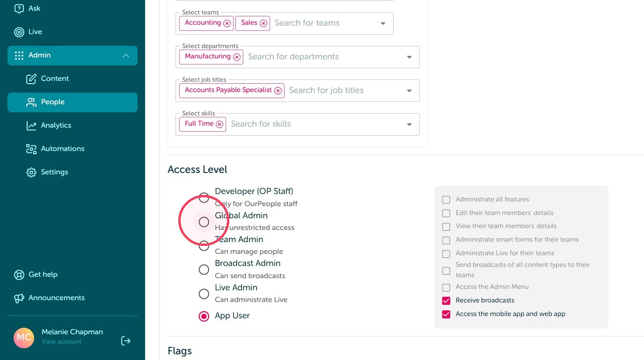Delete the Manufacturing department tag
The width and height of the screenshot is (644, 360).
click(237, 57)
